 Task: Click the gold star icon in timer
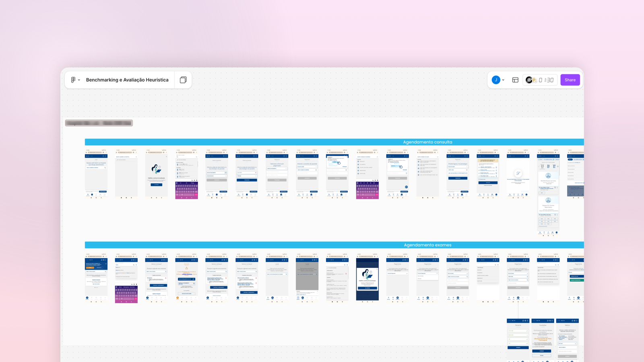(x=535, y=80)
